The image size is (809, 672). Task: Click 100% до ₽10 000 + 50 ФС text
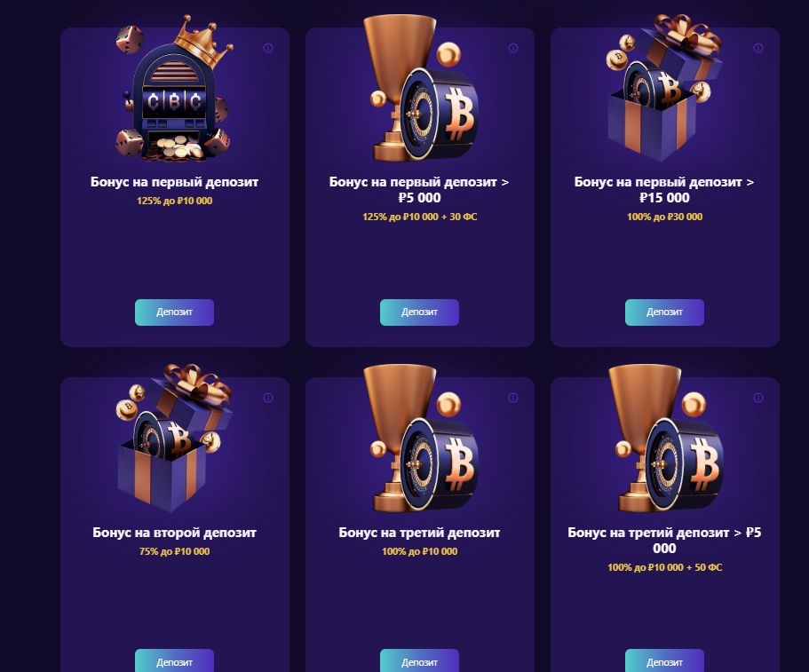pyautogui.click(x=664, y=567)
